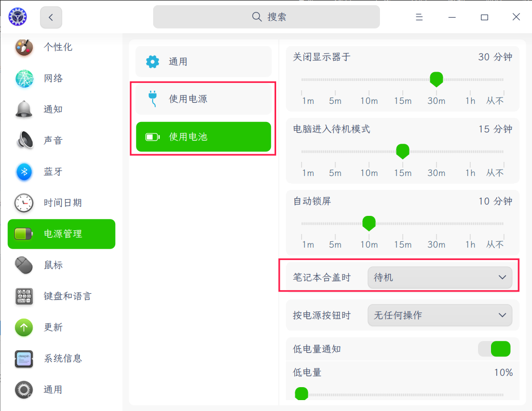Screen dimensions: 532x411
Task: Click the 通用 general power settings entry
Action: click(203, 61)
